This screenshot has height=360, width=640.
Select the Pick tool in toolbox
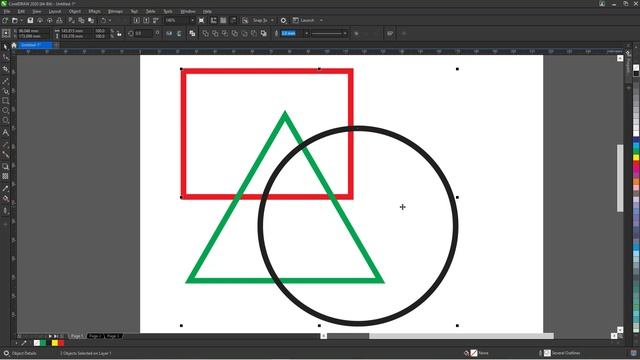click(x=5, y=47)
